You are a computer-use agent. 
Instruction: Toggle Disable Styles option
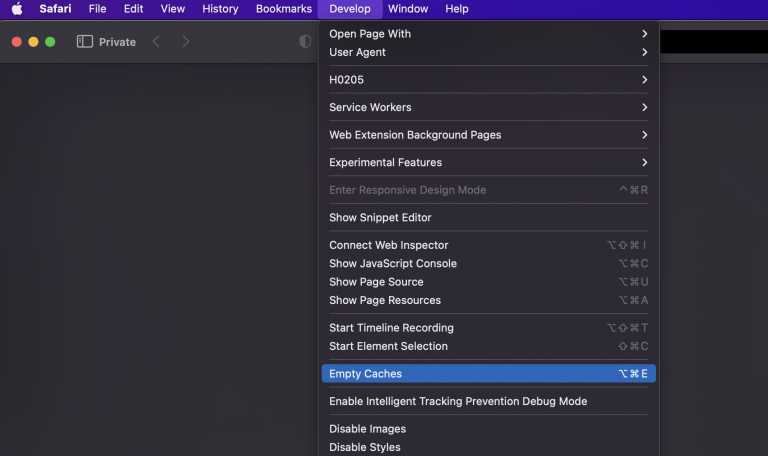point(365,447)
